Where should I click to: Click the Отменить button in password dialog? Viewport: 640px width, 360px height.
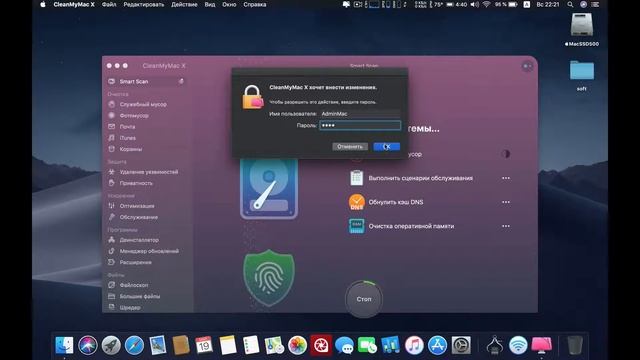(350, 147)
